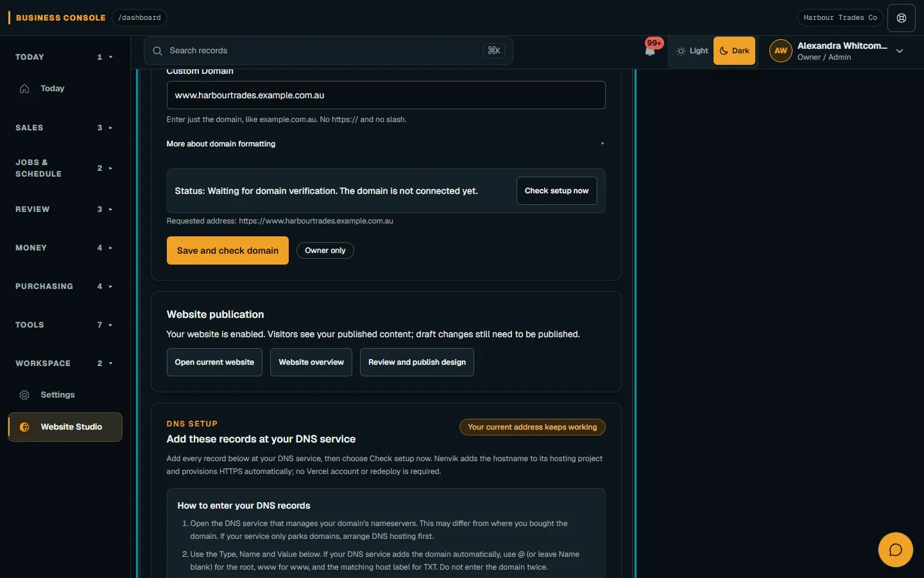Click Open current website button
924x578 pixels.
click(214, 362)
